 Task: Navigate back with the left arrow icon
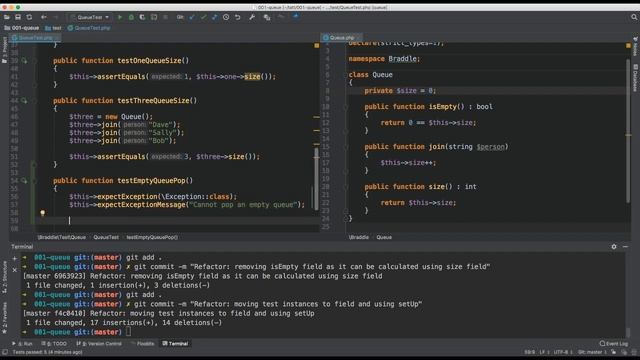(44, 17)
